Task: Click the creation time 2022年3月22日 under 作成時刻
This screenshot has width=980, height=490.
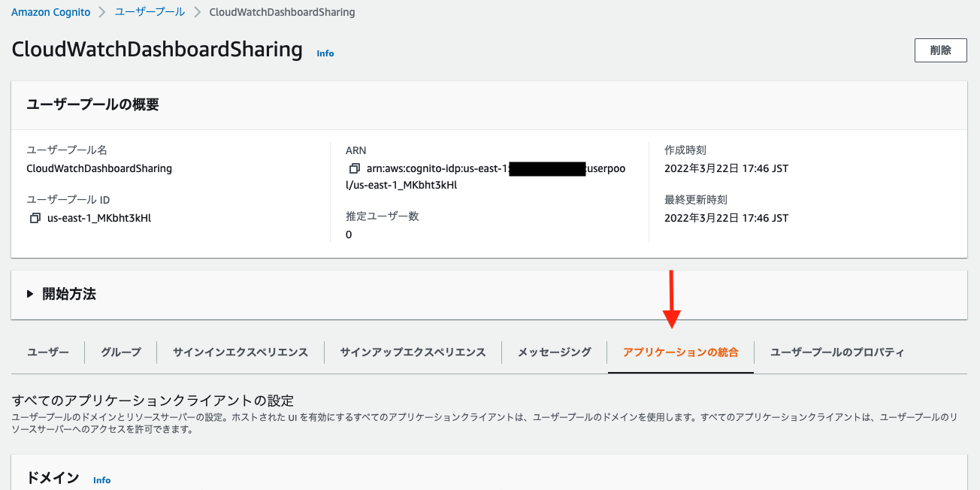Action: click(726, 168)
